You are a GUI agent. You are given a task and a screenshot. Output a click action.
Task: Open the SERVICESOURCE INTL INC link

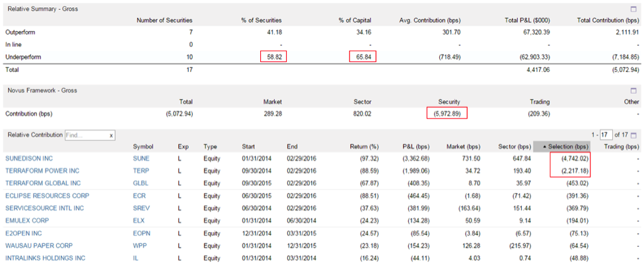click(44, 208)
